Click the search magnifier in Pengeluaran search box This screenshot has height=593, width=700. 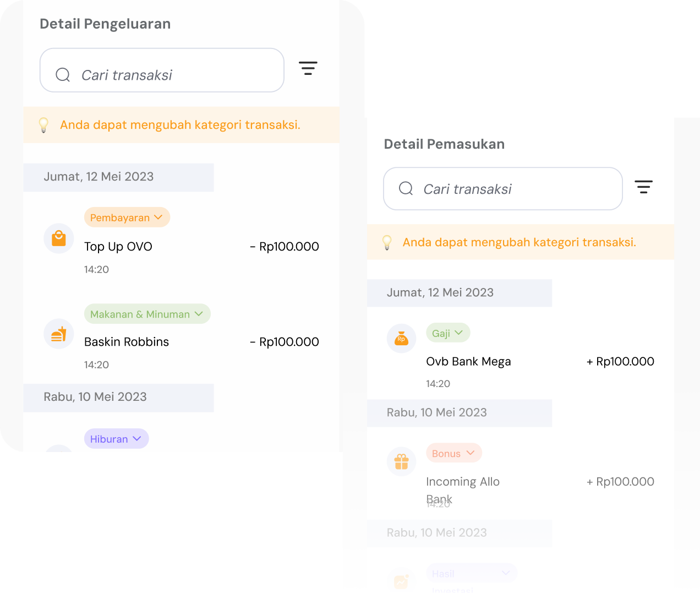[x=63, y=74]
